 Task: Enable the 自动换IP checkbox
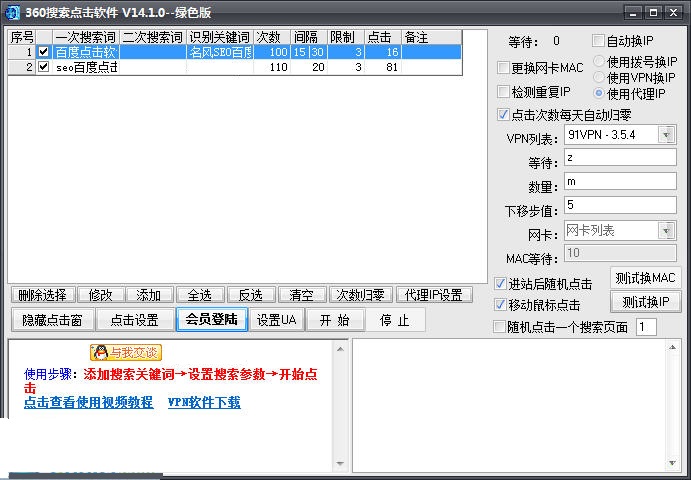[x=596, y=42]
